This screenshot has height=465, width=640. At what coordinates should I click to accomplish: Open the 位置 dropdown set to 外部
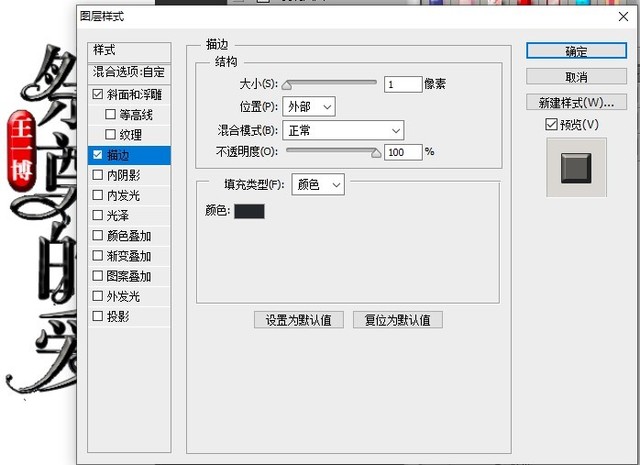point(309,106)
